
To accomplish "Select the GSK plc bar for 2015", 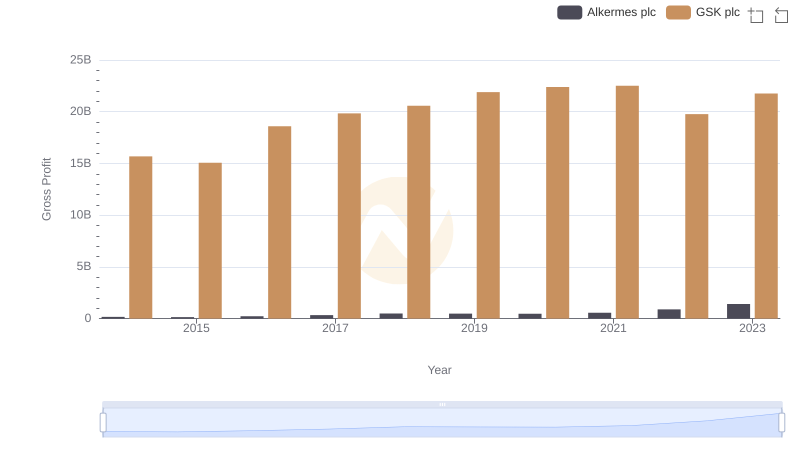I will [x=210, y=241].
